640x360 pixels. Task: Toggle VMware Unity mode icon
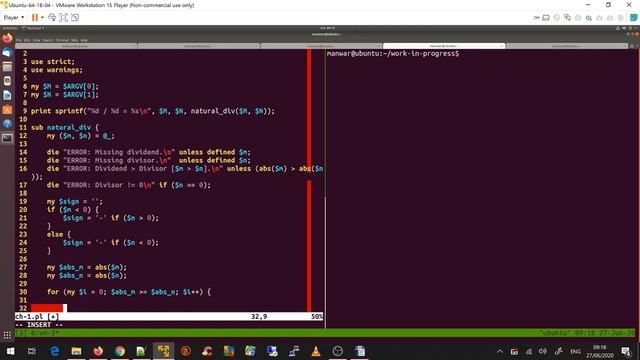click(75, 18)
